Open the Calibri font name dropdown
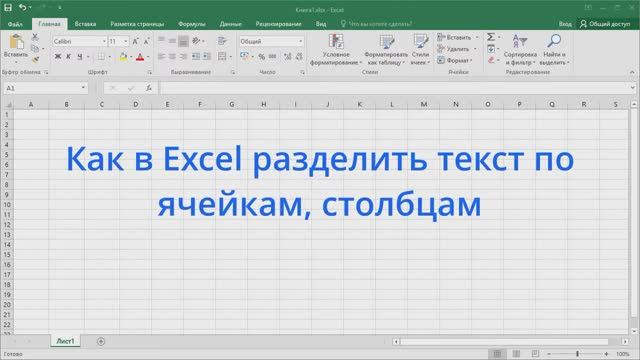This screenshot has height=360, width=640. pyautogui.click(x=104, y=41)
